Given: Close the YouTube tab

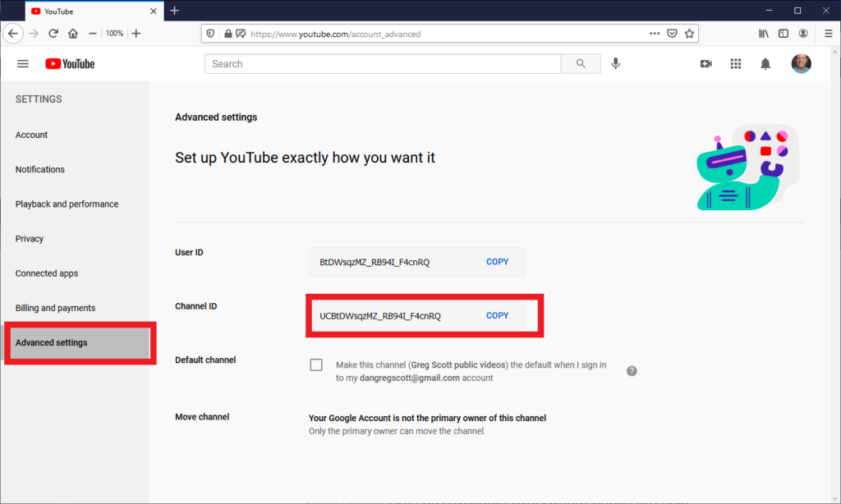Looking at the screenshot, I should 154,11.
